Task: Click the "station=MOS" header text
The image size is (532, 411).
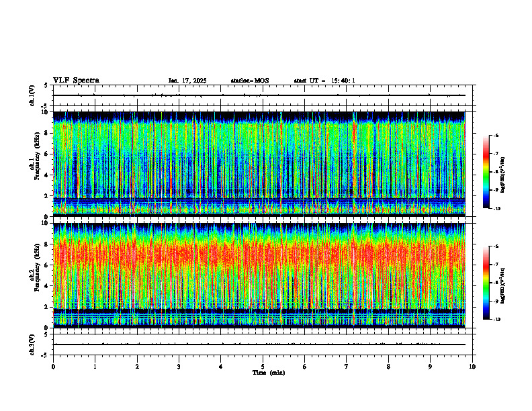Action: tap(250, 81)
